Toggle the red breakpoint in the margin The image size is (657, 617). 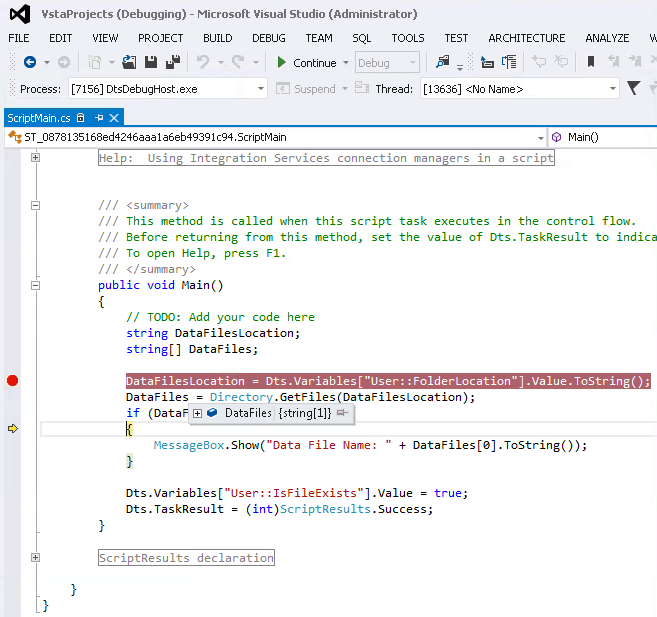13,381
